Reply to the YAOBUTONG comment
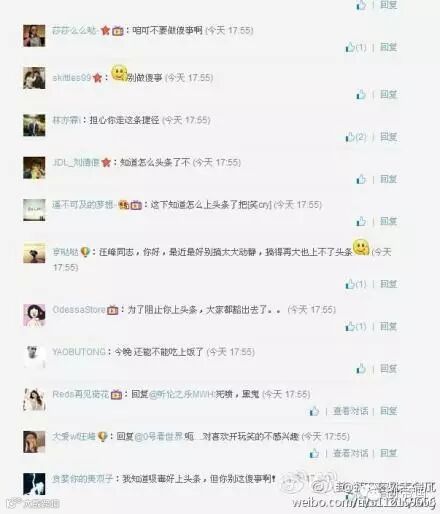Screen dimensions: 440x514 388,369
